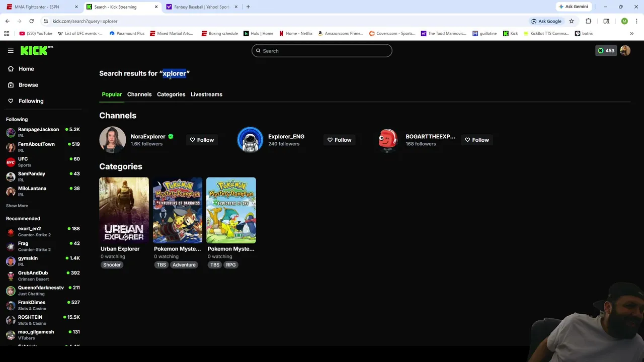Click the browser back arrow
This screenshot has height=362, width=644.
click(x=8, y=21)
